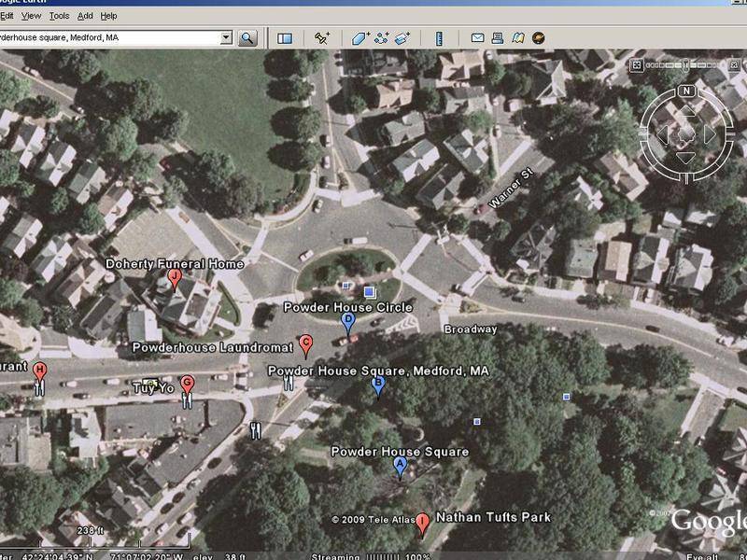Viewport: 747px width, 560px height.
Task: Click the tilt slider handle
Action: point(685,64)
